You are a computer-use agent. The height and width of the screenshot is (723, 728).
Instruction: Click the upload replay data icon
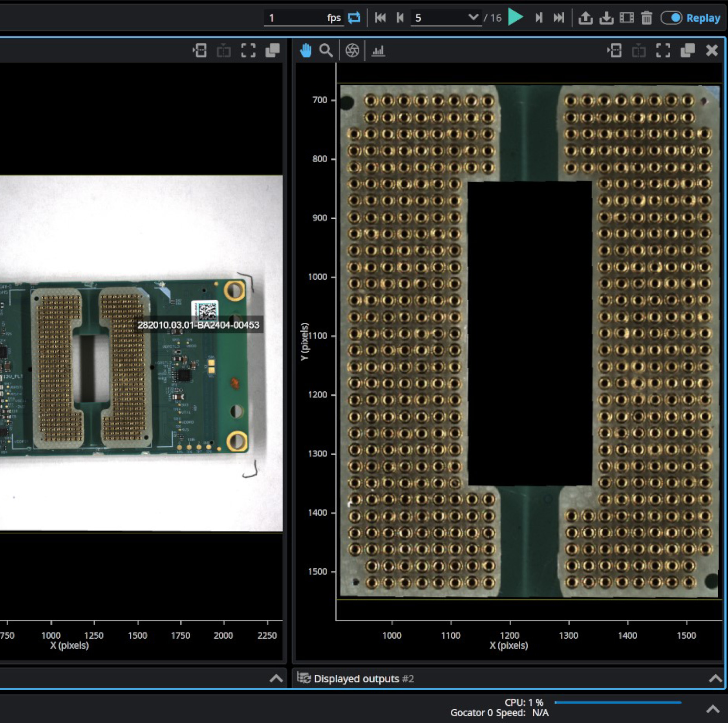pyautogui.click(x=585, y=18)
